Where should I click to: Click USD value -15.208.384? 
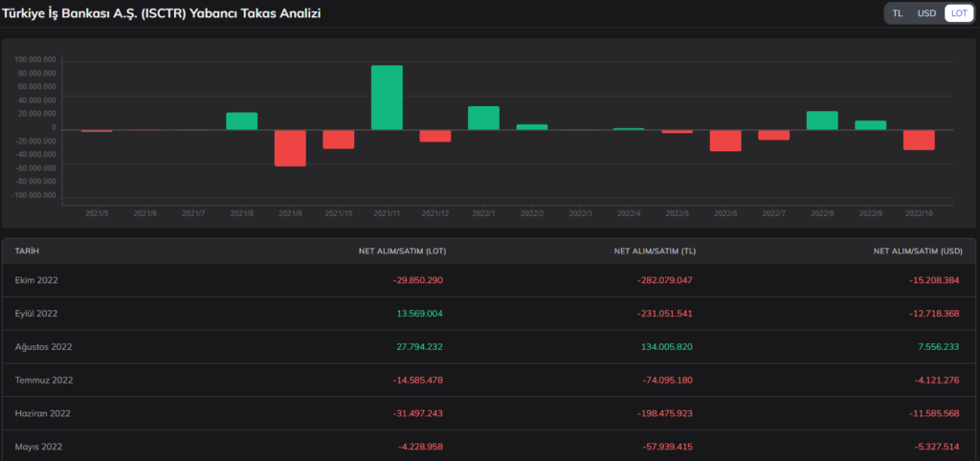[x=934, y=280]
